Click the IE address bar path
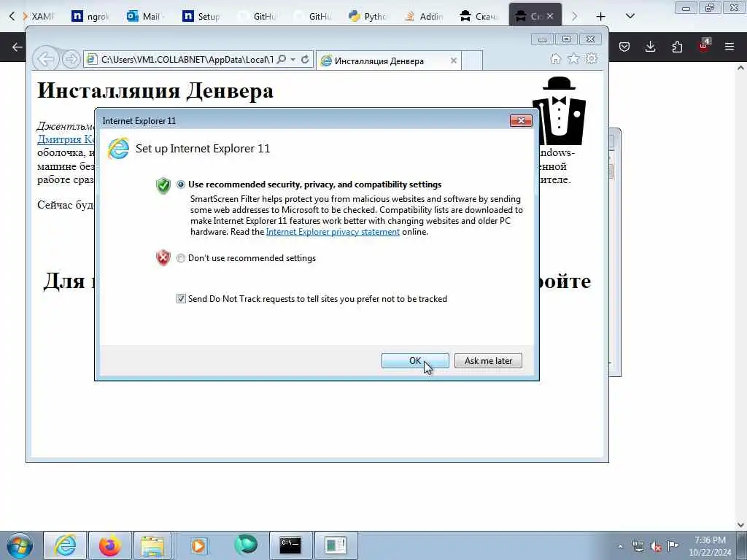Viewport: 747px width, 560px height. tap(187, 60)
